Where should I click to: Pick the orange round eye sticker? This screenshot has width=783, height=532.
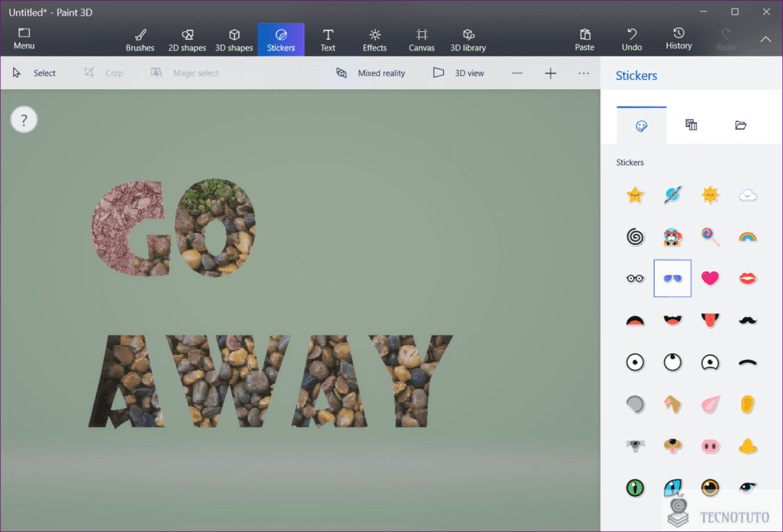click(x=710, y=487)
